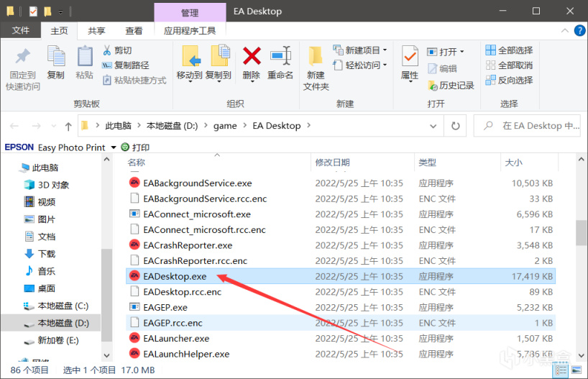
Task: Open Move to (移动到) menu
Action: (189, 63)
